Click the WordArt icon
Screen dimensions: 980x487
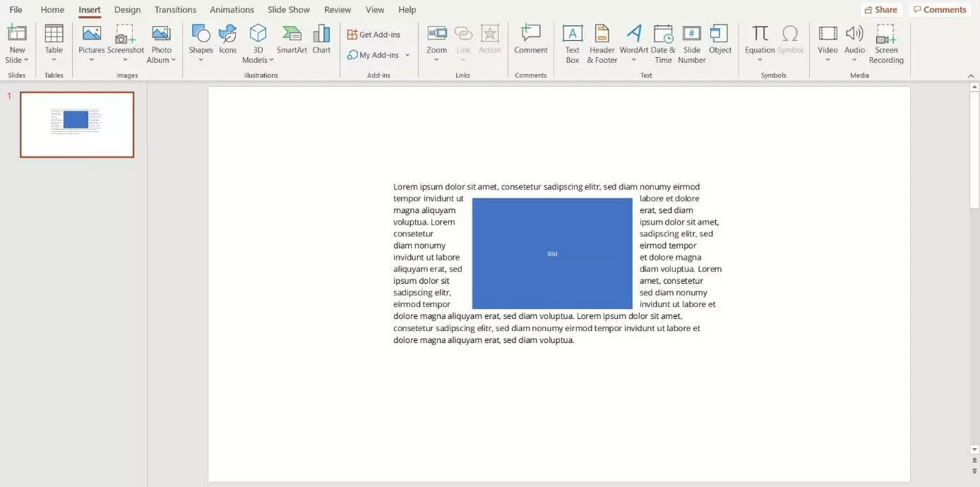point(634,34)
